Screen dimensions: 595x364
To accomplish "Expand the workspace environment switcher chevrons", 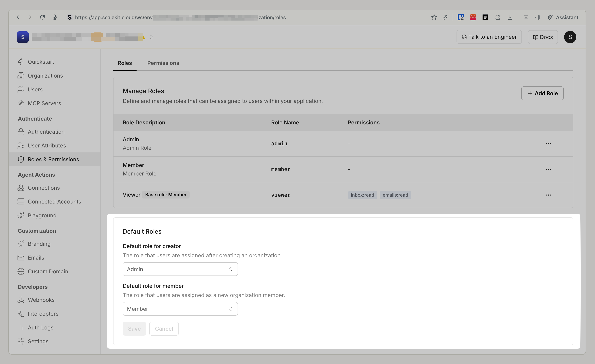I will [151, 37].
